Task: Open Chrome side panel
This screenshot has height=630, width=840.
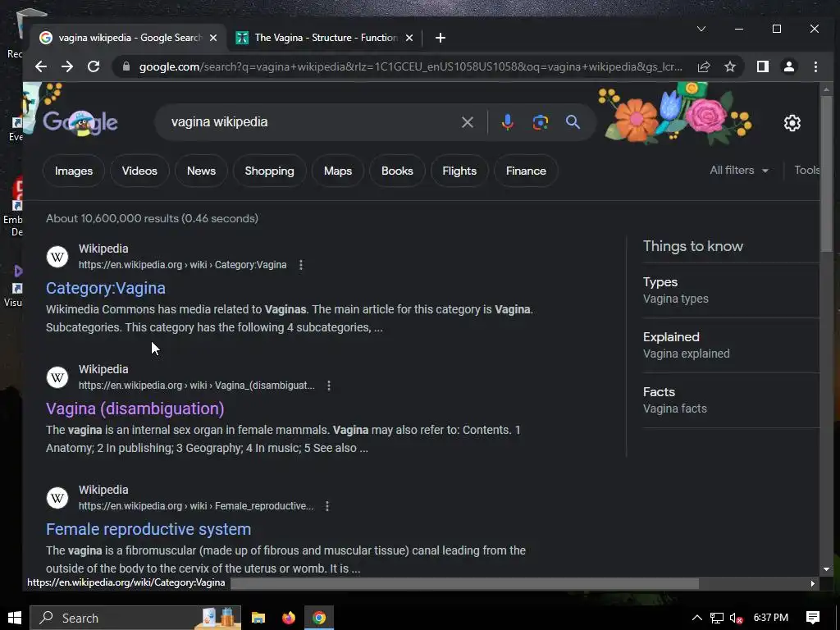Action: point(762,66)
